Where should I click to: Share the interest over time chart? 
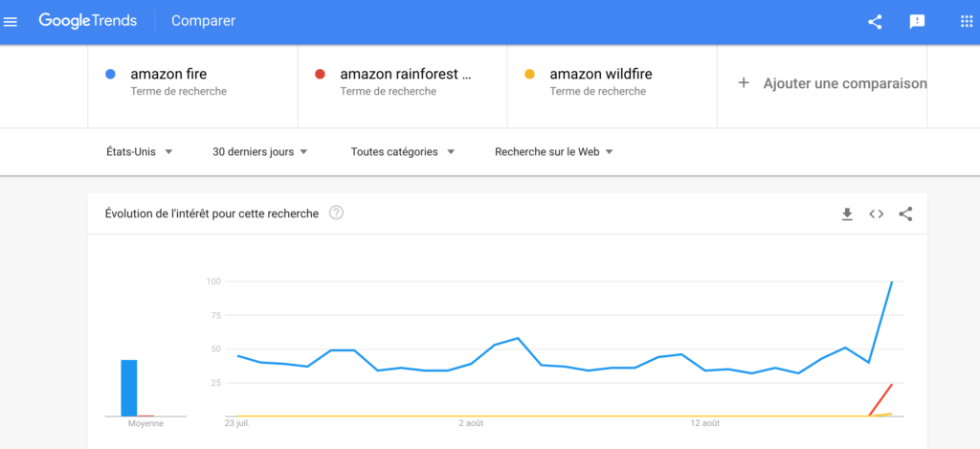point(905,213)
